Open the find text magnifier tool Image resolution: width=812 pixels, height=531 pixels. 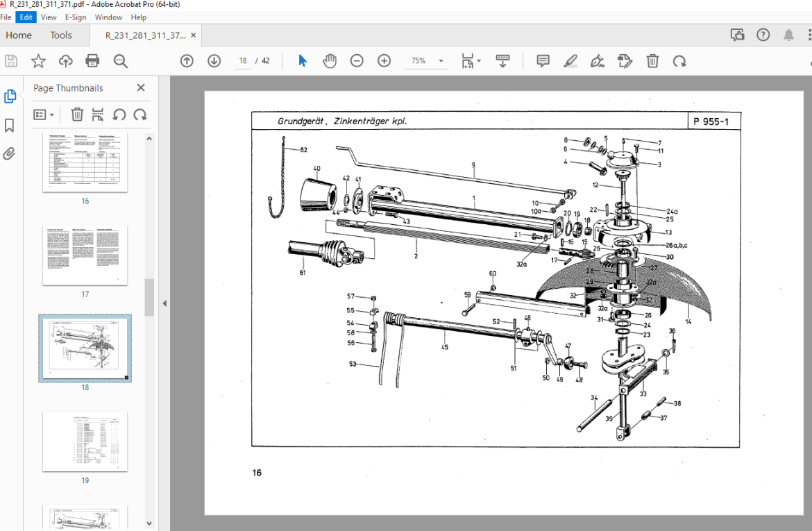[120, 61]
